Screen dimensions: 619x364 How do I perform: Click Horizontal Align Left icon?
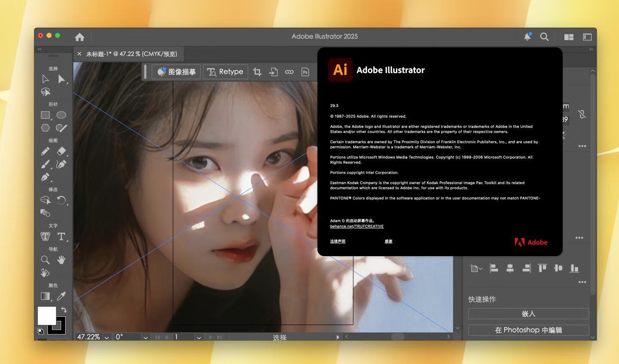click(x=494, y=268)
